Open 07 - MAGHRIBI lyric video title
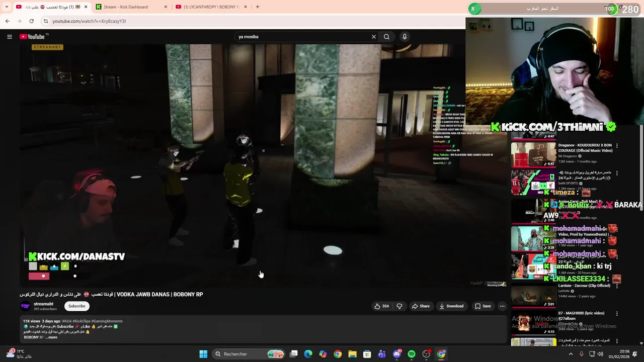644x362 pixels. click(581, 316)
